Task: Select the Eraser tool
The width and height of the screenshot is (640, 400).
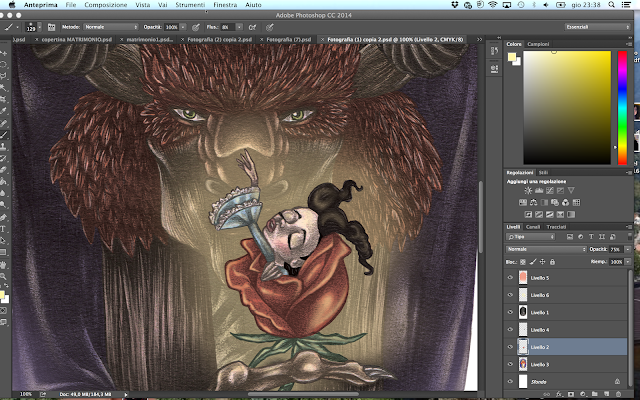Action: (x=3, y=169)
